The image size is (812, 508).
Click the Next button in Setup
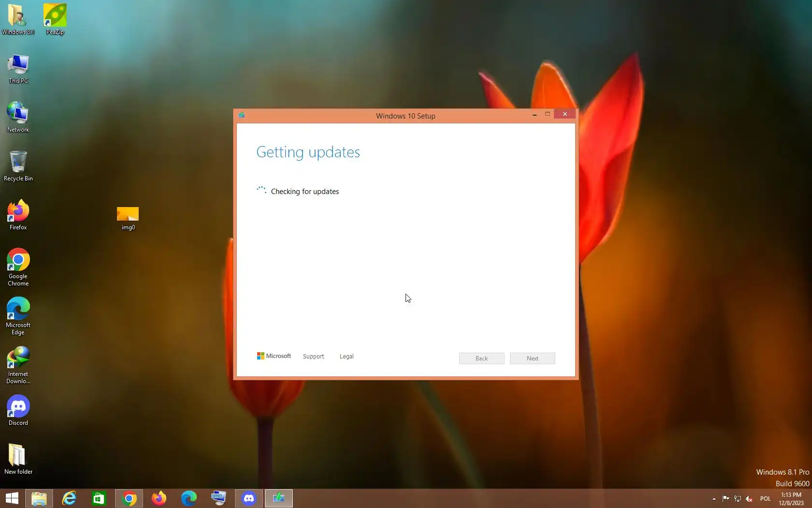click(533, 359)
